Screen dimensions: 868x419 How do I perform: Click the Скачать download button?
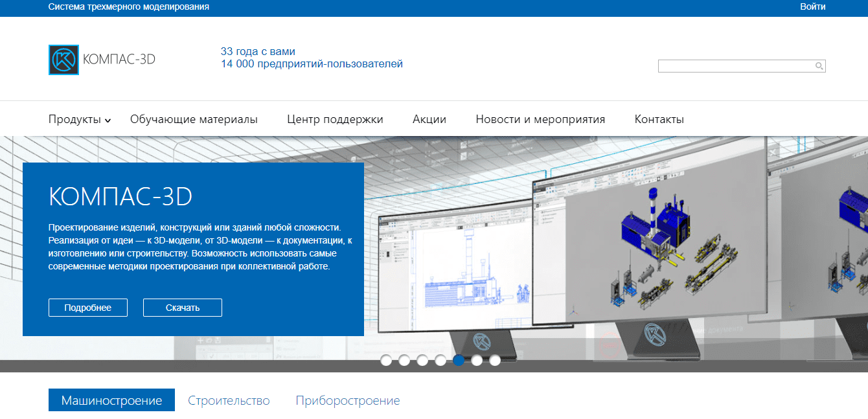coord(183,308)
